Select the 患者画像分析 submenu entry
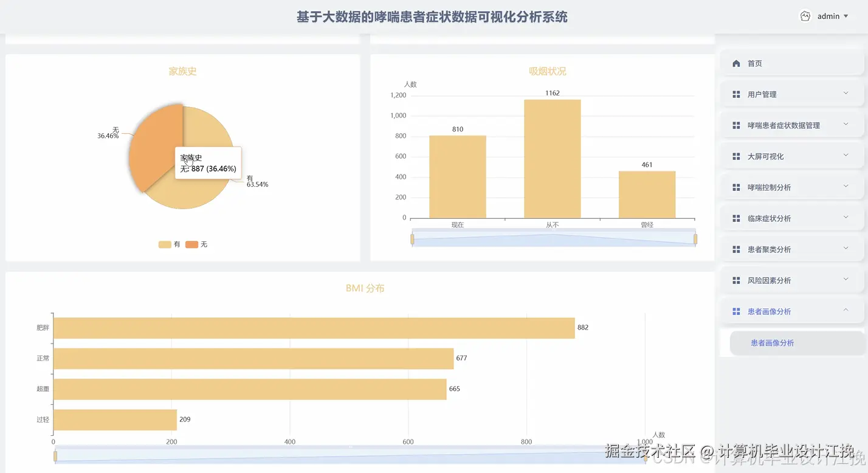Screen dimensions: 868x473 [x=797, y=343]
